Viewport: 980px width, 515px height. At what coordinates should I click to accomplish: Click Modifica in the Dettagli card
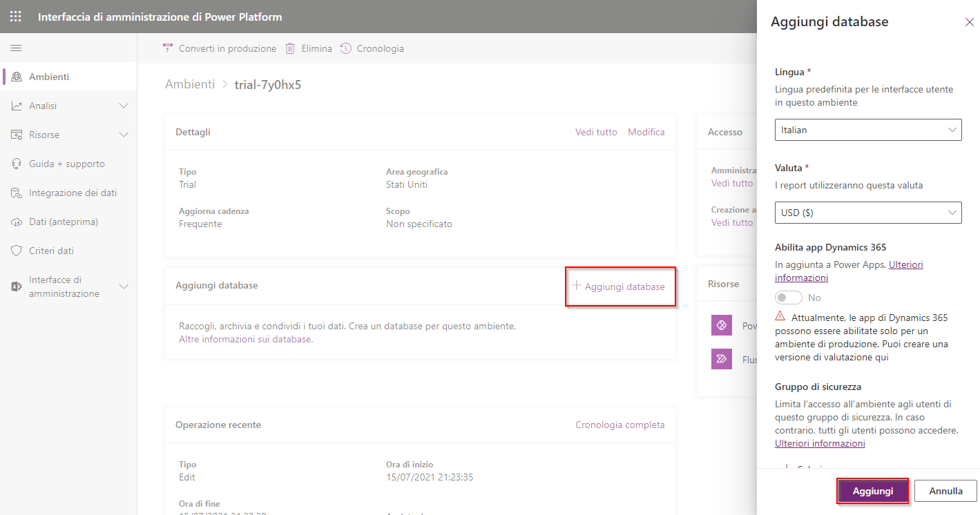point(646,132)
